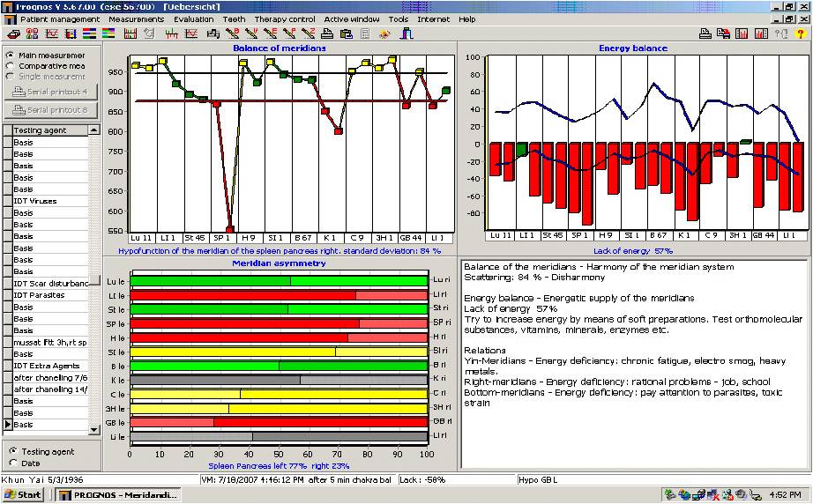The width and height of the screenshot is (813, 504).
Task: Click the Serial printout 4 button
Action: point(51,92)
